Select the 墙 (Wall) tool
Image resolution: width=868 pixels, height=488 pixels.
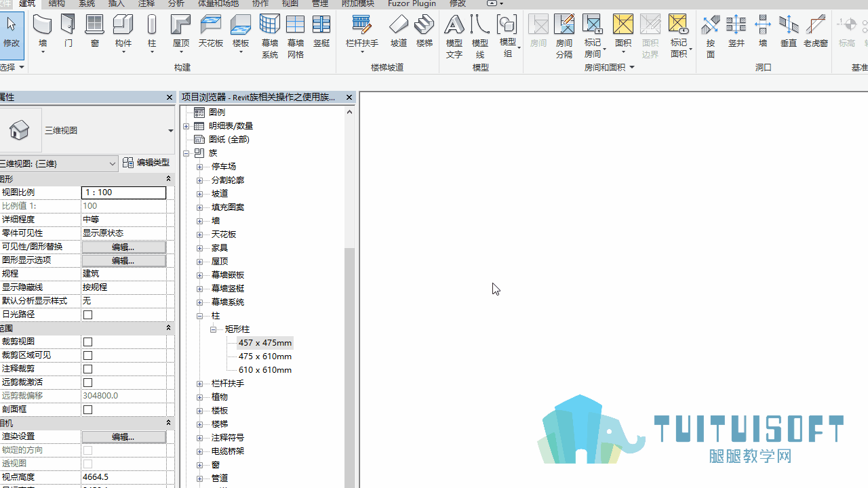coord(43,34)
